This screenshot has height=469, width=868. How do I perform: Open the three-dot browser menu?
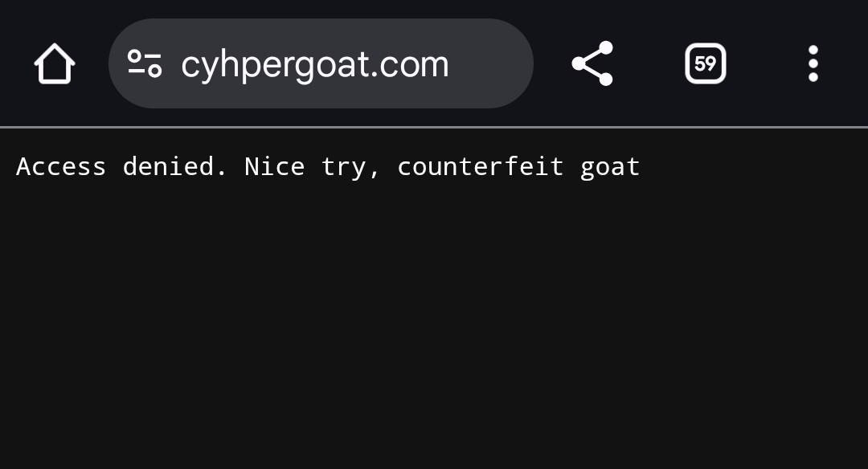point(813,63)
